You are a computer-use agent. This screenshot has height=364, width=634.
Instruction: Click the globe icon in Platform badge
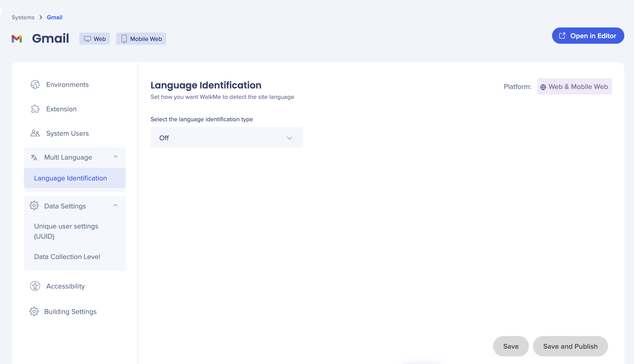coord(543,87)
